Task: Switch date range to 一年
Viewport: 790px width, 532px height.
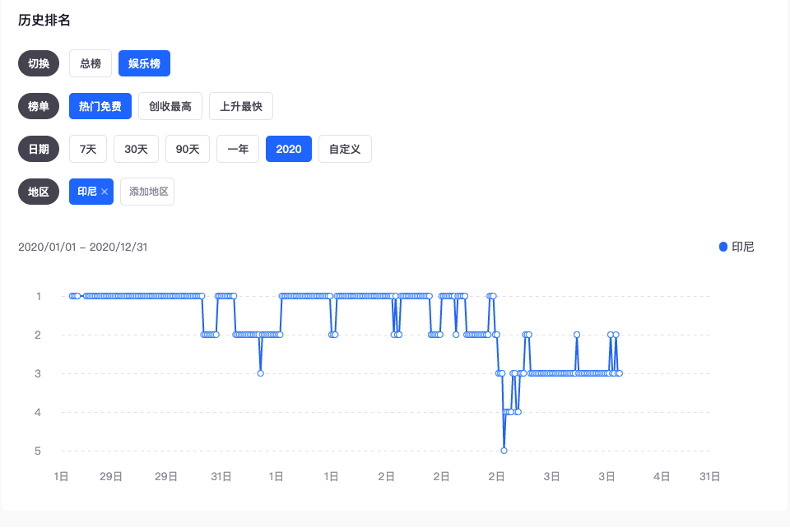Action: (x=237, y=148)
